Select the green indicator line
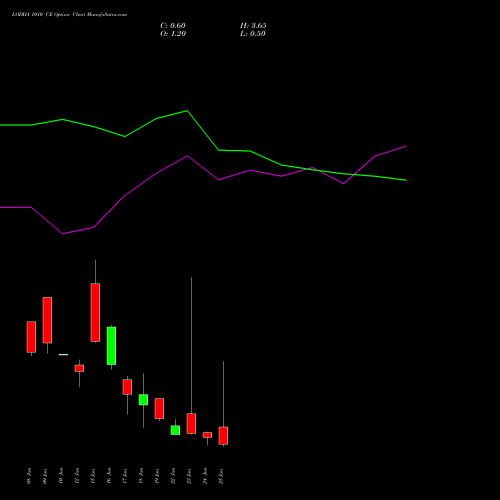 coord(203,145)
